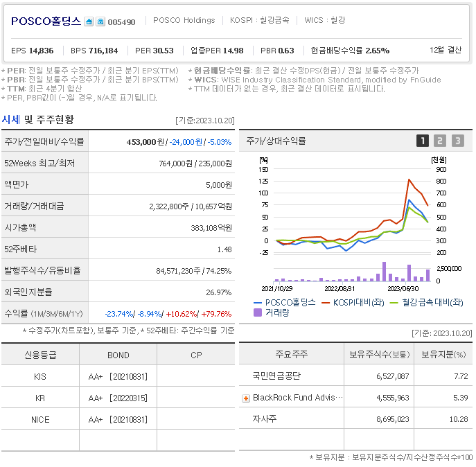Select KIS rating AA+ [20210831]

coord(118,377)
